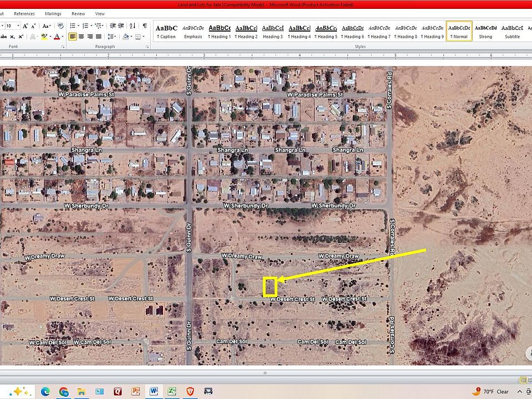Apply the Heading 4 style
The height and width of the screenshot is (399, 532).
tap(299, 32)
